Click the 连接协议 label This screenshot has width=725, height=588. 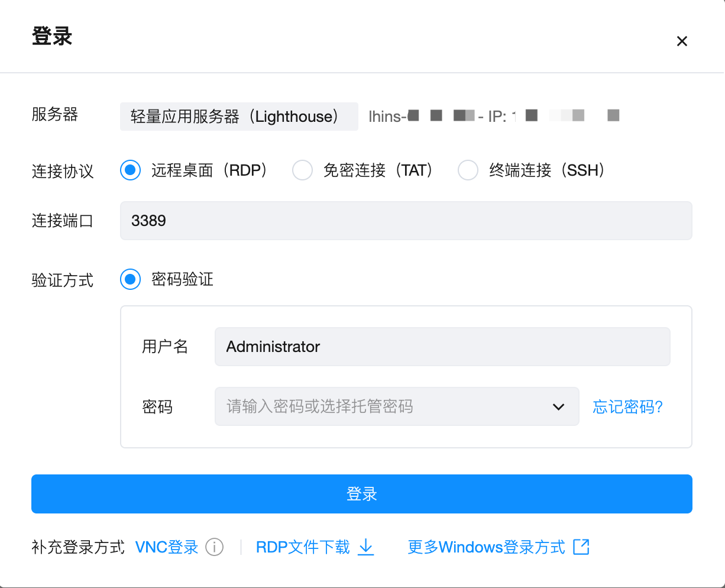(63, 172)
